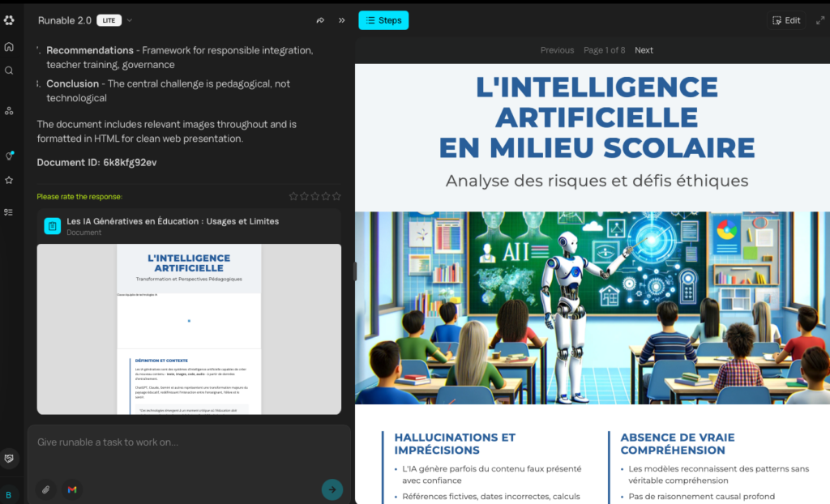830x504 pixels.
Task: Open the home icon in left sidebar
Action: [x=9, y=47]
